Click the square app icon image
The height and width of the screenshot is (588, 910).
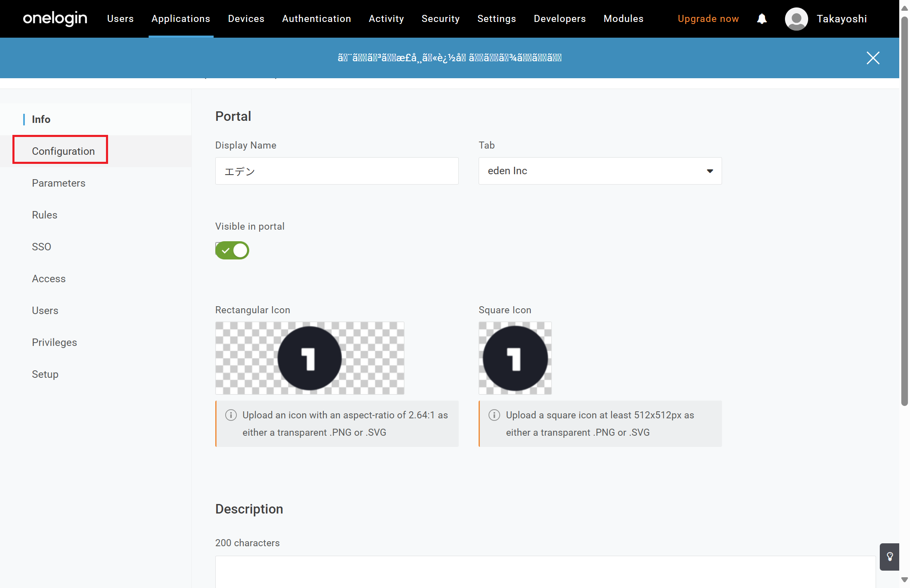click(515, 358)
